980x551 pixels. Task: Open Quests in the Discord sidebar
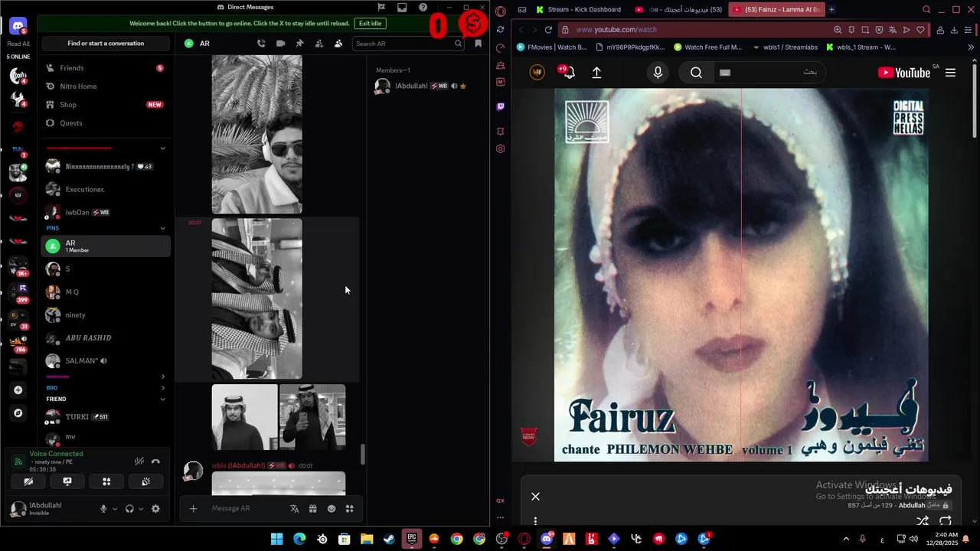pyautogui.click(x=106, y=123)
